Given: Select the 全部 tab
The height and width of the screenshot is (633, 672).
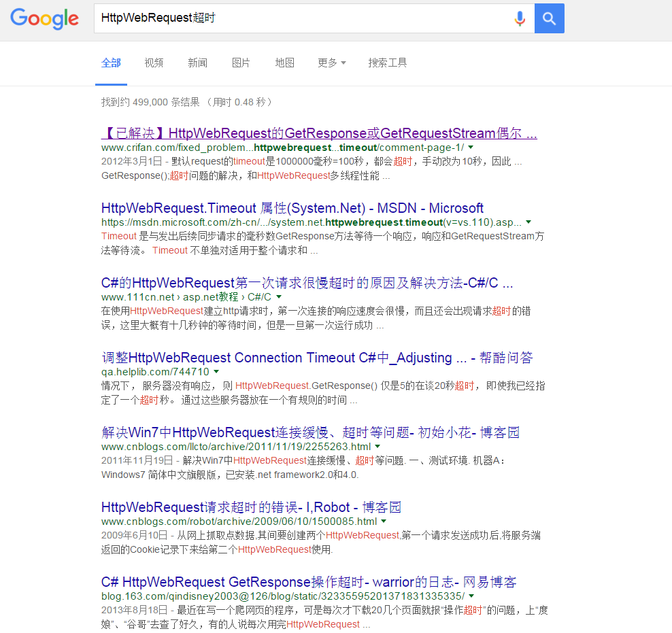Looking at the screenshot, I should tap(111, 63).
